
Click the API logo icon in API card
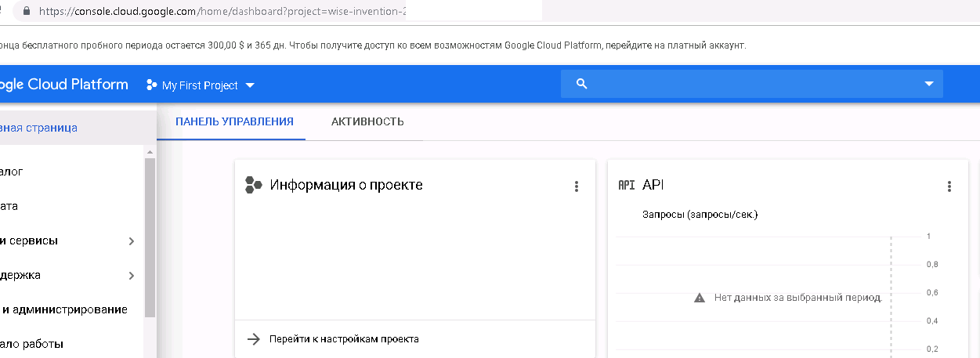coord(627,186)
